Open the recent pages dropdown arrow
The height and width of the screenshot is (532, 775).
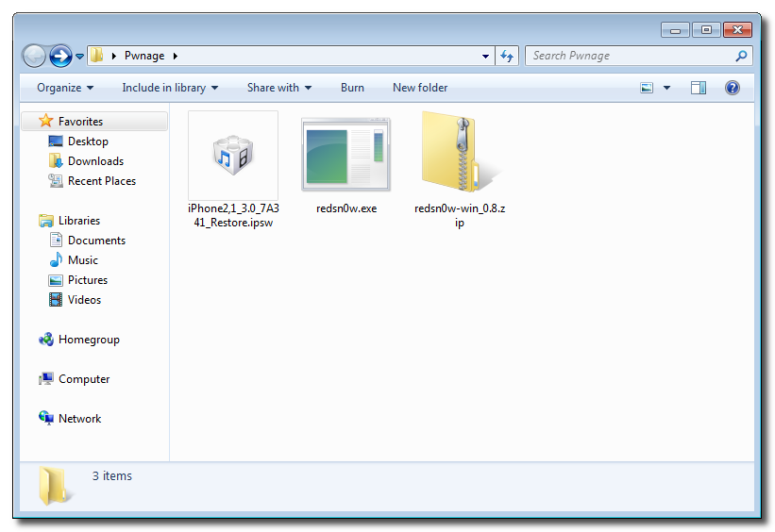[79, 57]
